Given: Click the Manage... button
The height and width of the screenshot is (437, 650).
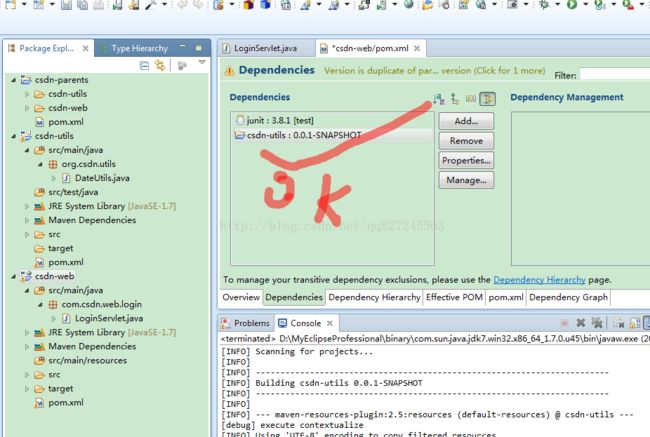Looking at the screenshot, I should click(x=466, y=180).
